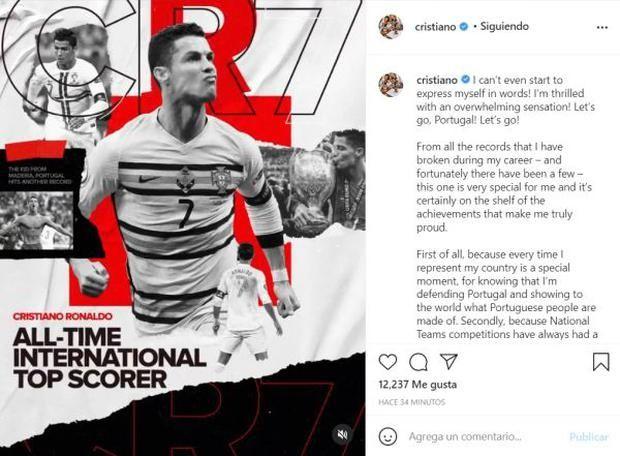Viewport: 620px width, 456px height.
Task: Open emoji picker smiley icon
Action: tap(388, 436)
